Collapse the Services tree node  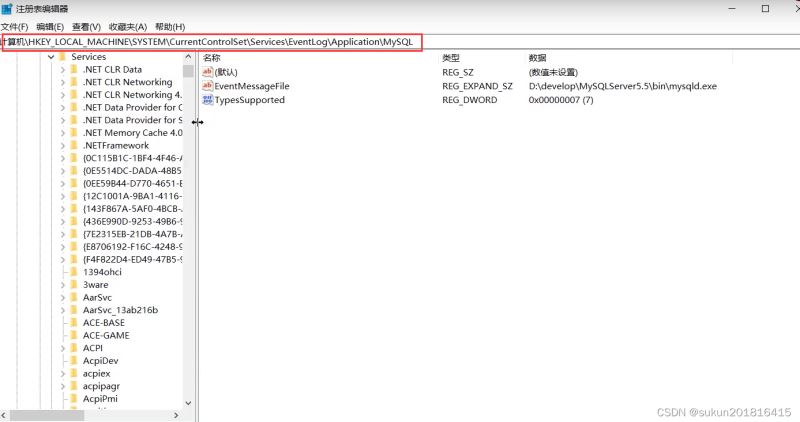[49, 57]
